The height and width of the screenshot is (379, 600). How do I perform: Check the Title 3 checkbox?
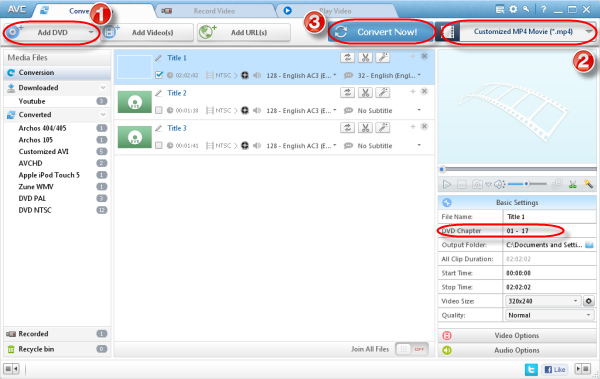click(x=159, y=145)
